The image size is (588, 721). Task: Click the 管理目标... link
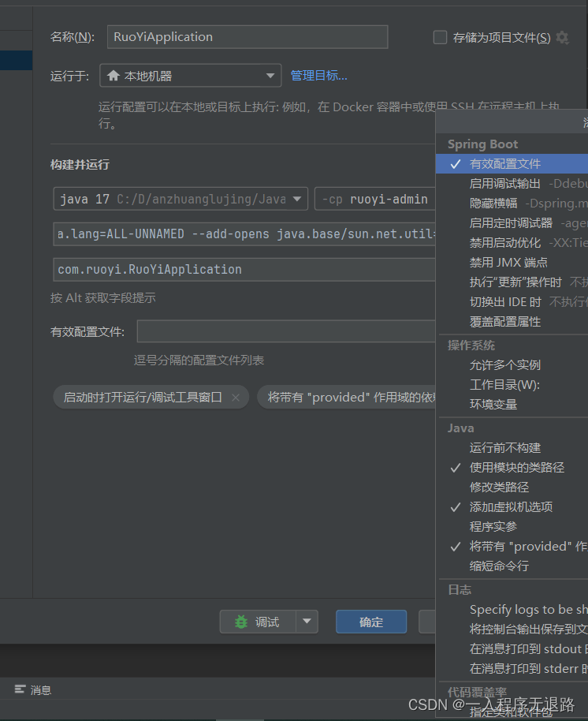coord(318,76)
